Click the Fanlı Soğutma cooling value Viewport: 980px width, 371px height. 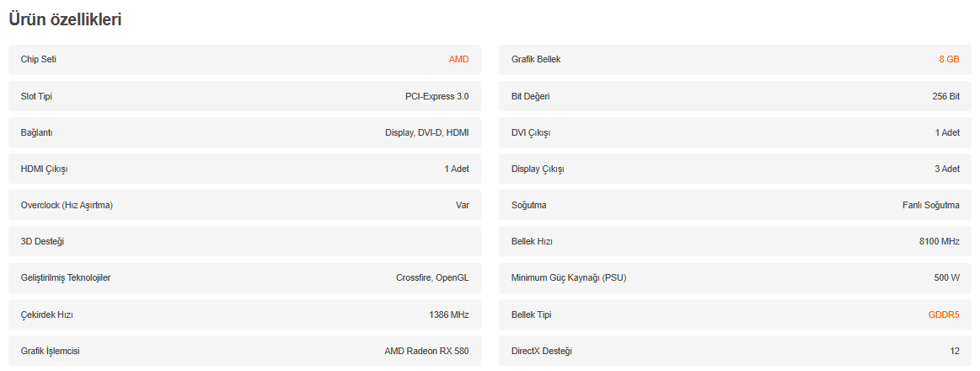930,205
